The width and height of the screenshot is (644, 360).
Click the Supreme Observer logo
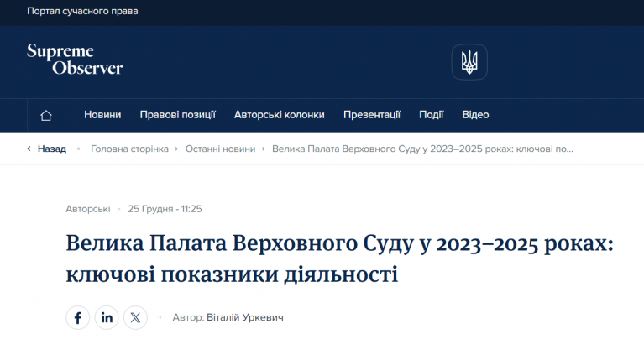click(x=75, y=60)
